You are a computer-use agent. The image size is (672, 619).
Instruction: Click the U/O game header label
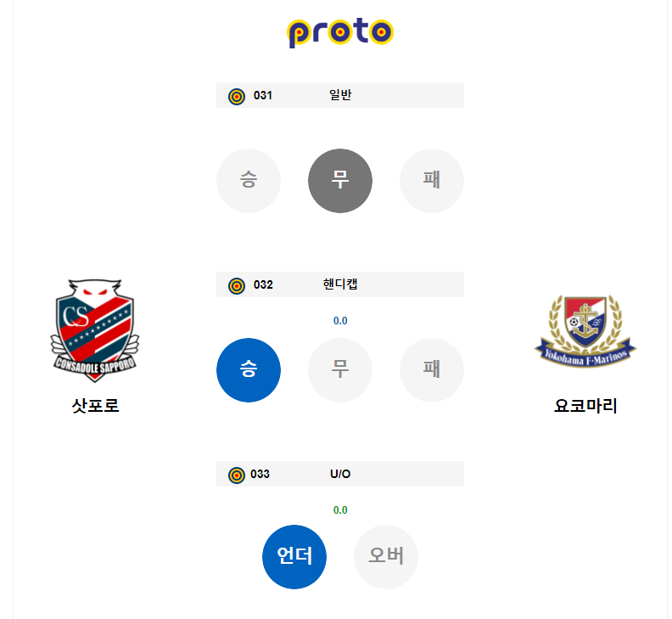click(x=340, y=474)
